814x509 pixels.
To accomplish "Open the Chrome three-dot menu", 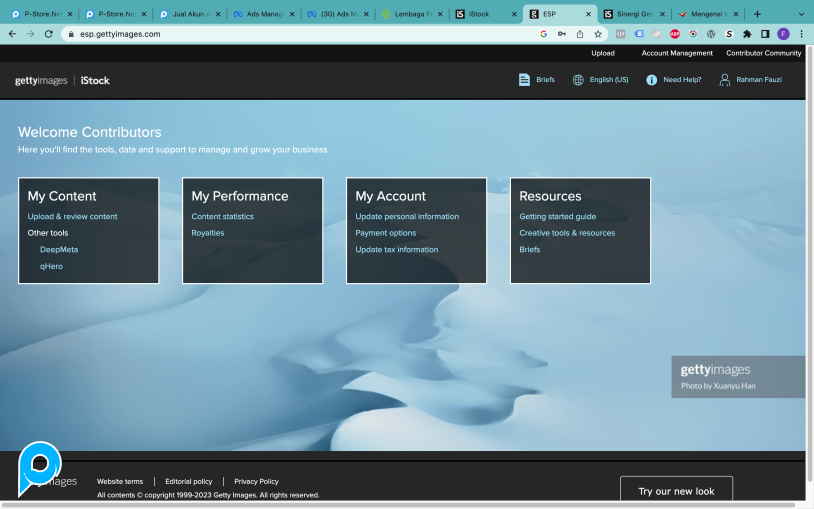I will [801, 34].
